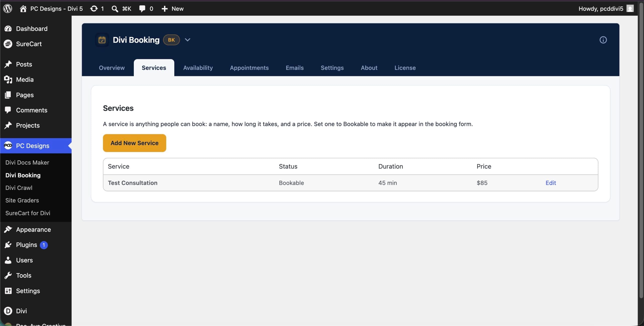Screen dimensions: 644x326
Task: Click the Plugins plug icon
Action: pos(8,245)
